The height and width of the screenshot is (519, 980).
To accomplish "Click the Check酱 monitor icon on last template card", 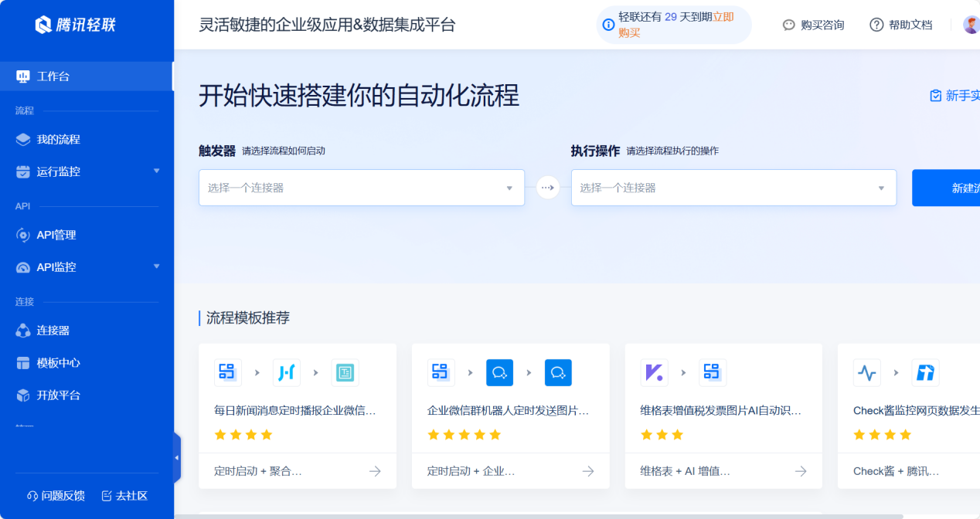I will click(x=866, y=372).
